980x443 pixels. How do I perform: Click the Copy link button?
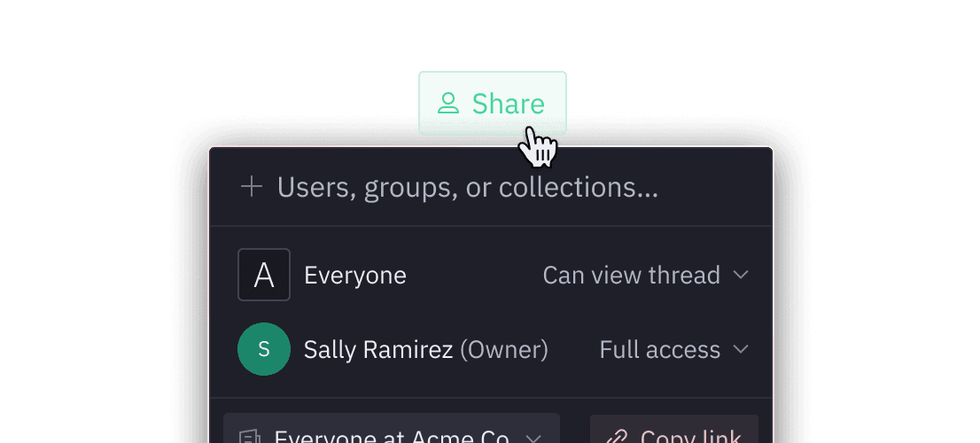674,429
